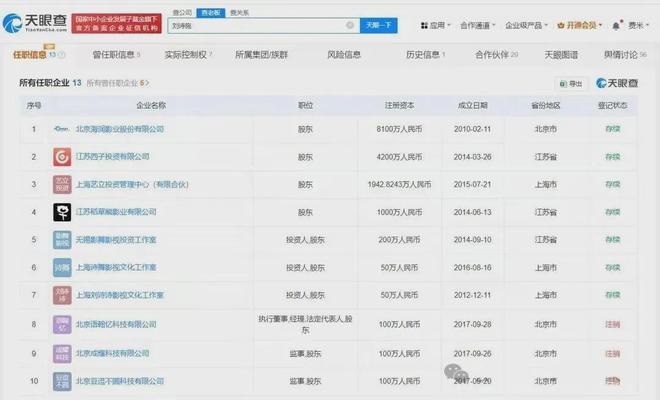Click the black flower logo in row 4
Viewport: 660px width, 400px height.
pyautogui.click(x=62, y=212)
